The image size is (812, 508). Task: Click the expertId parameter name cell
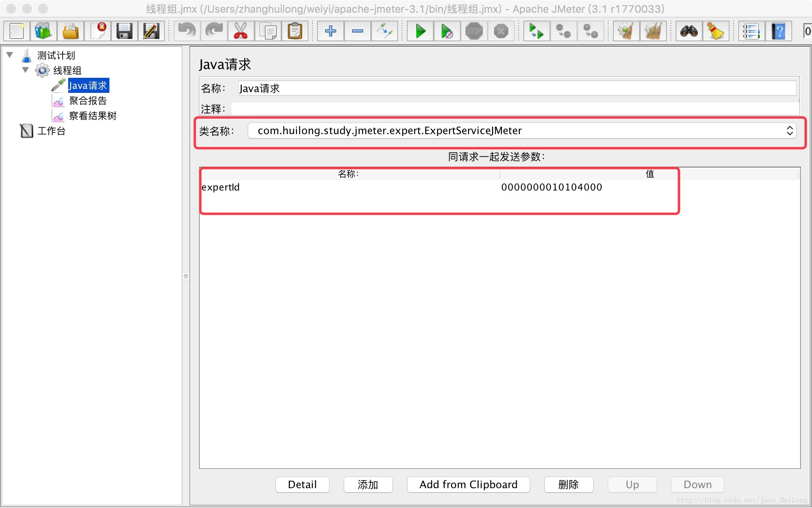pos(350,187)
